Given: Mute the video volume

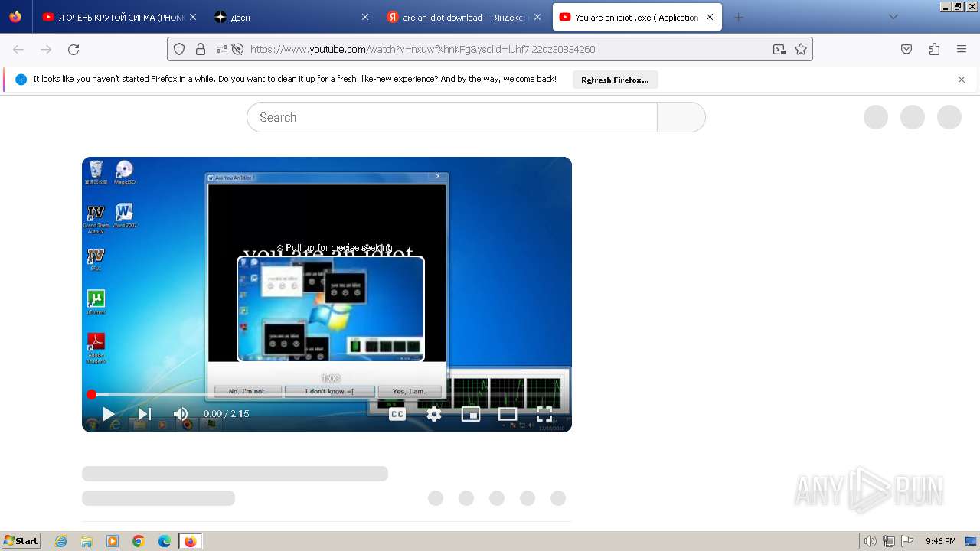Looking at the screenshot, I should click(x=181, y=414).
